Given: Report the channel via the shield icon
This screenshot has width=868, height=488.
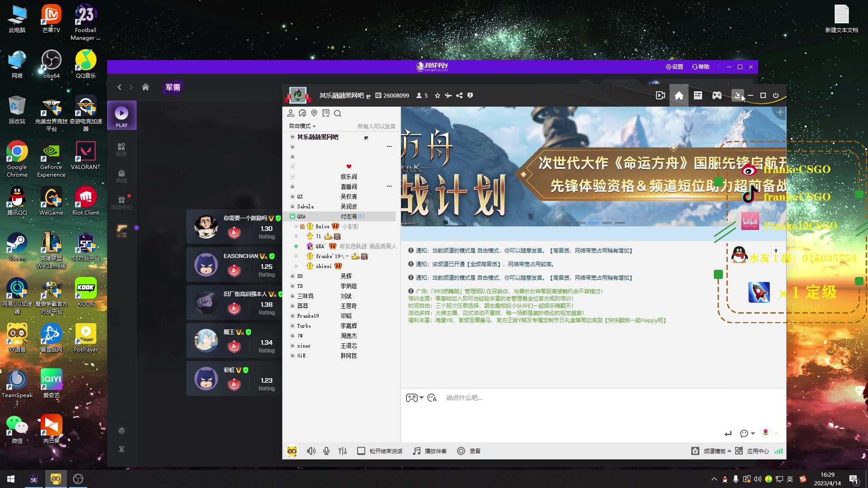Looking at the screenshot, I should coord(470,95).
